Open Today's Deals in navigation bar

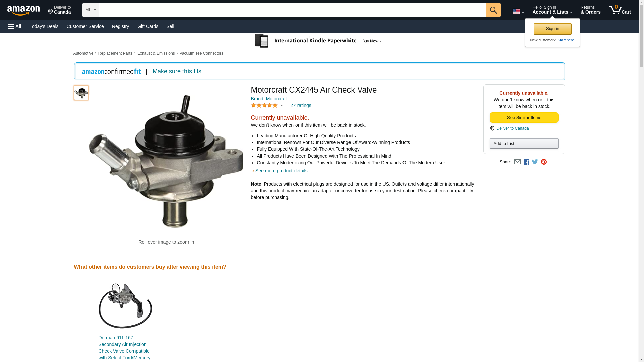(x=44, y=26)
